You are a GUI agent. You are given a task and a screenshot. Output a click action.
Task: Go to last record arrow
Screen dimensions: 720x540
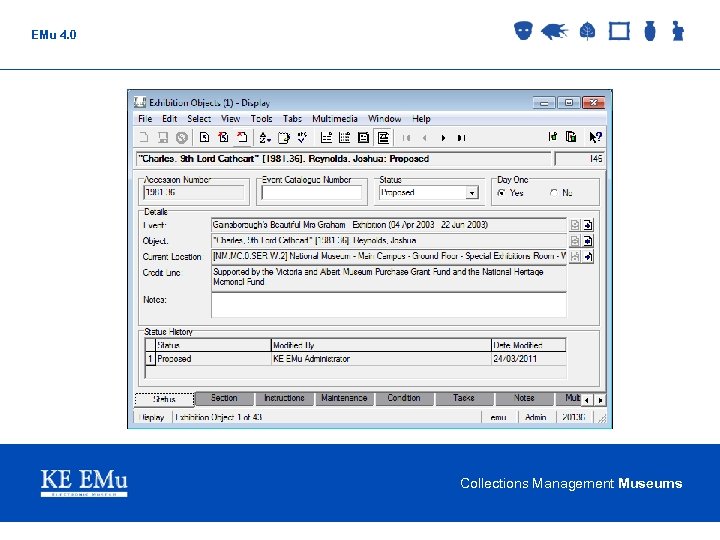(x=461, y=138)
